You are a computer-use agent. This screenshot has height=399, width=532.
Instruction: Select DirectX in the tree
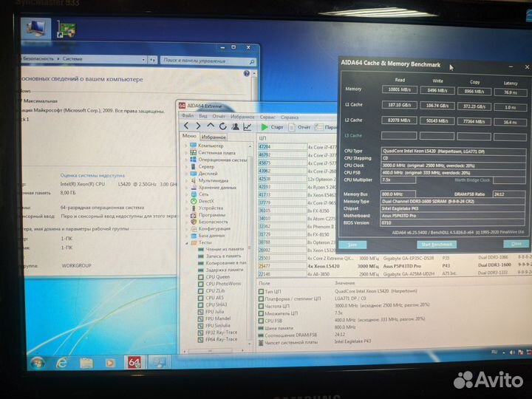pos(206,201)
